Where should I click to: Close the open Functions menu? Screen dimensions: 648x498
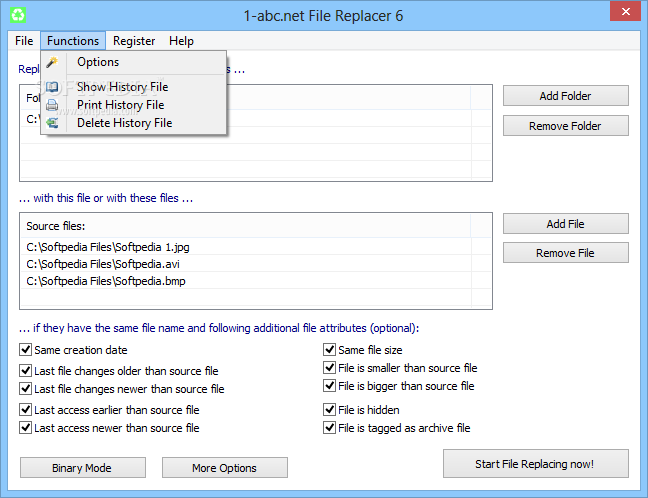(x=73, y=41)
